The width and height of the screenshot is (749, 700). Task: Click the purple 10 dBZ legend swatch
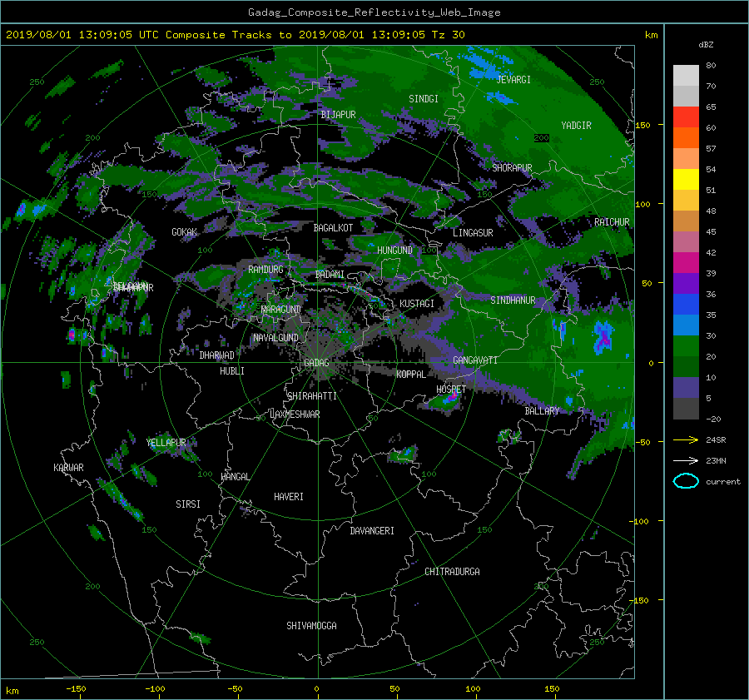(686, 388)
